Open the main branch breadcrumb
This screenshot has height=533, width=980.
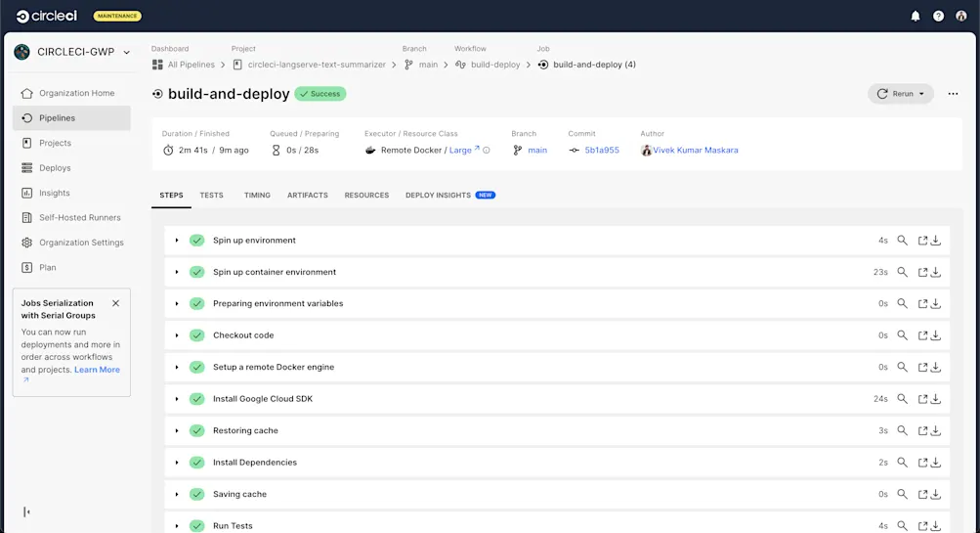point(428,65)
